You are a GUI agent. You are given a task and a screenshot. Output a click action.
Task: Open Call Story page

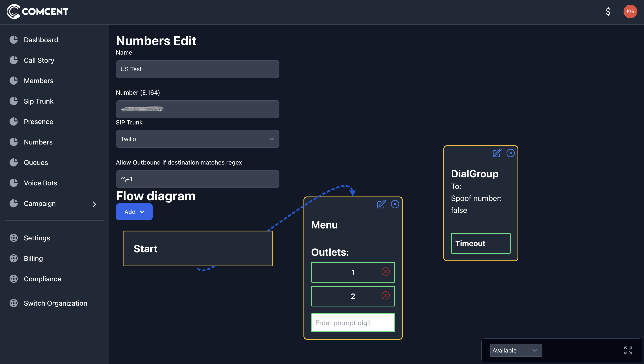coord(39,60)
